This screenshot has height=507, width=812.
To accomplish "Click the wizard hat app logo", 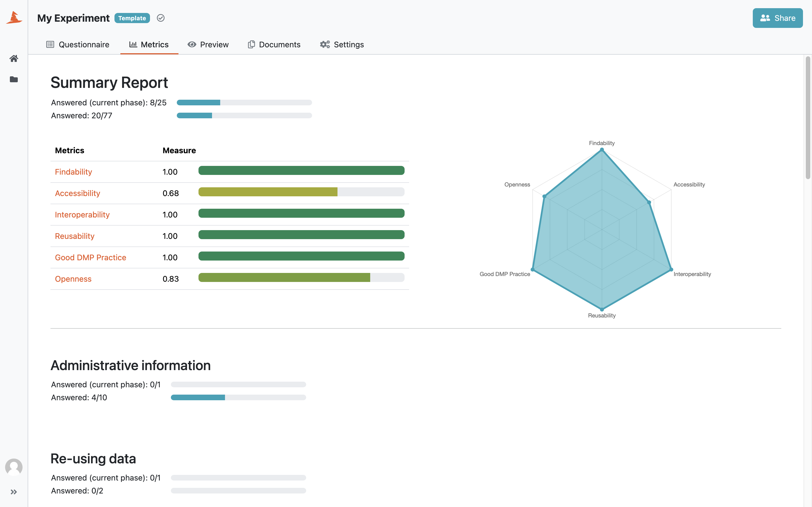I will (14, 17).
